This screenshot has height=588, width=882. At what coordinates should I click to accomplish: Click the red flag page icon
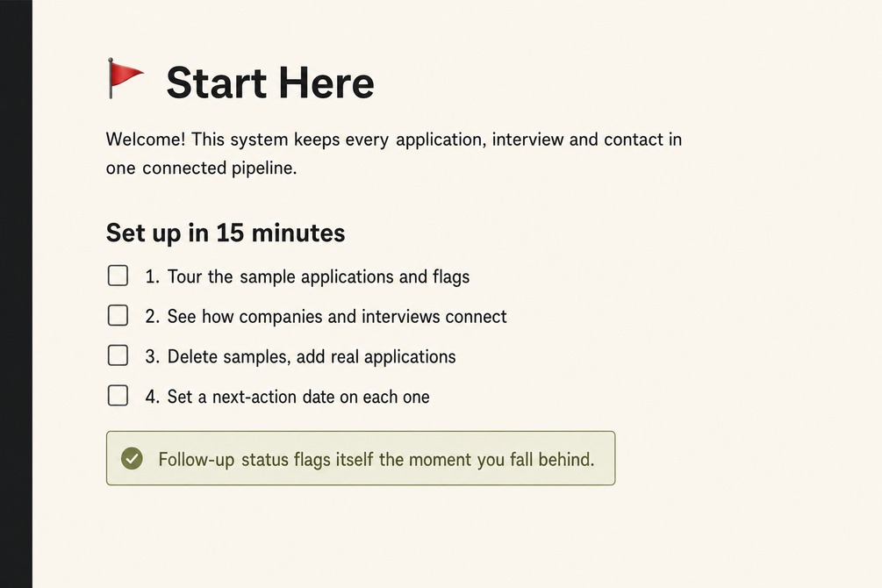[125, 77]
